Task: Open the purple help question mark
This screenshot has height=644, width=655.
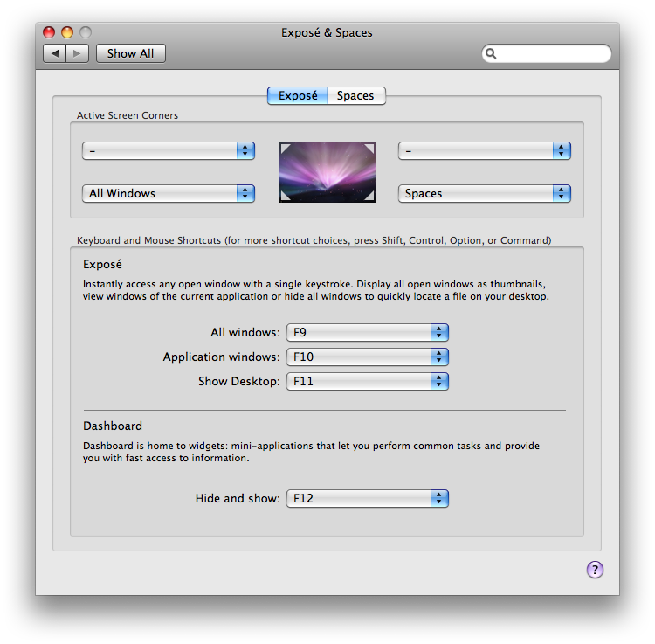Action: (595, 570)
